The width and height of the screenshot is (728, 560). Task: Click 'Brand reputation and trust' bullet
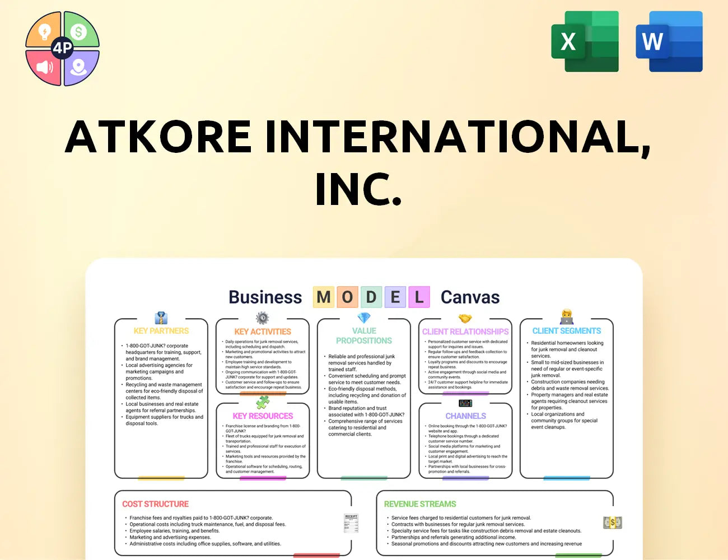pyautogui.click(x=364, y=412)
